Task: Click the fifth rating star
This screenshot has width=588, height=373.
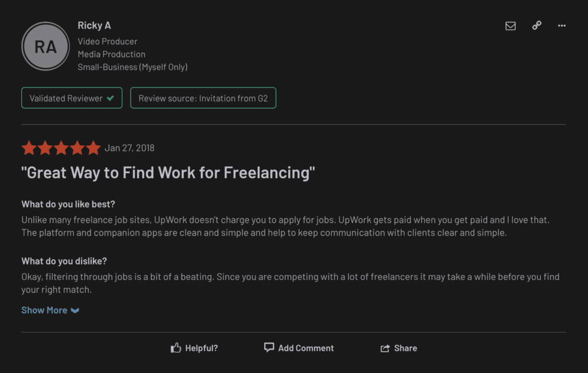Action: [x=93, y=148]
